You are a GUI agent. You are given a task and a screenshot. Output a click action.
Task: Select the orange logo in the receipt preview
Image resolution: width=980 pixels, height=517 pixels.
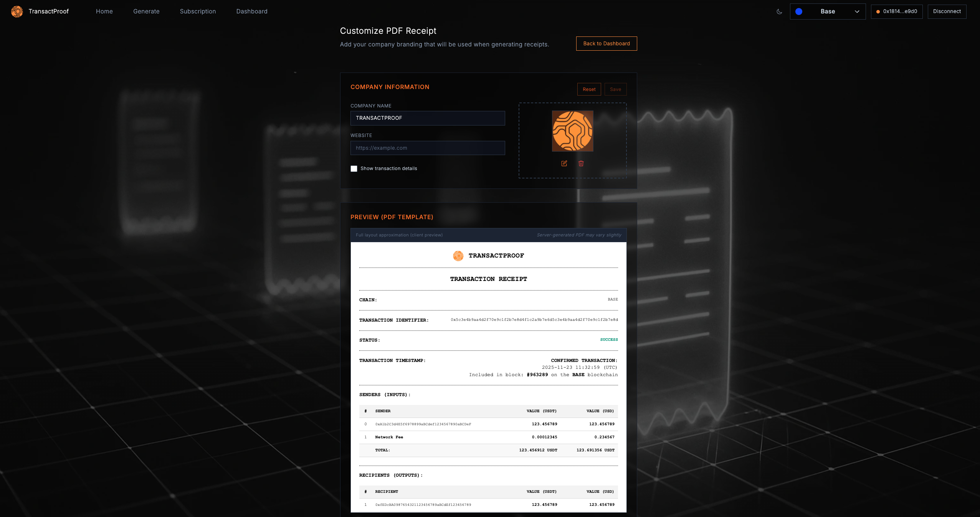(458, 255)
